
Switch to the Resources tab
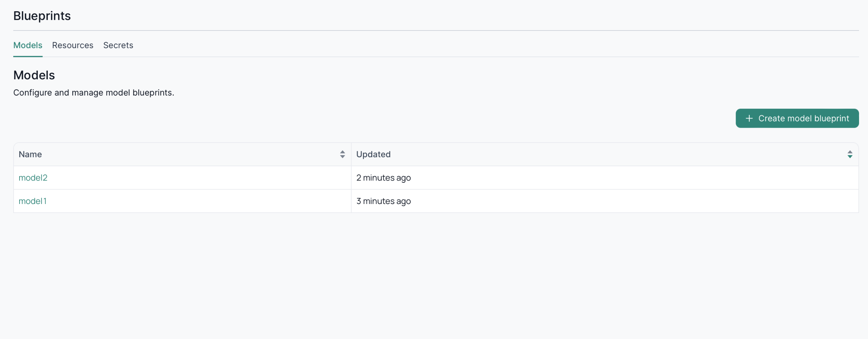click(73, 45)
